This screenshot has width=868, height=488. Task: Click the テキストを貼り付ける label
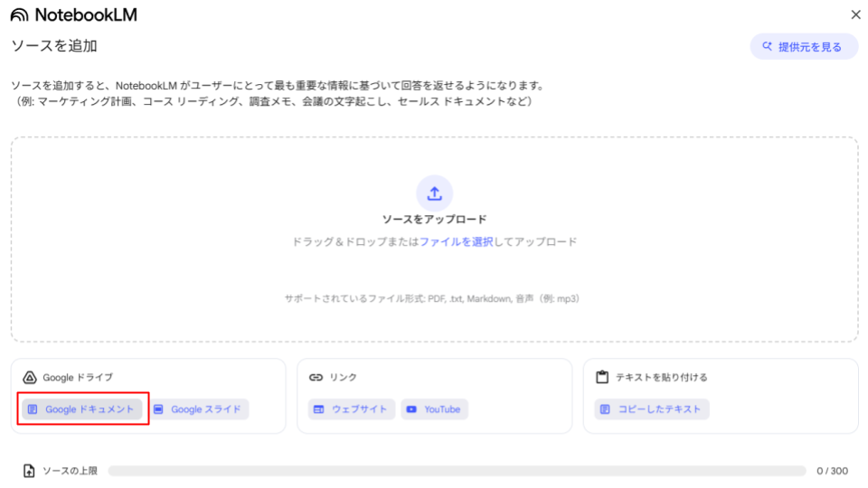tap(662, 378)
